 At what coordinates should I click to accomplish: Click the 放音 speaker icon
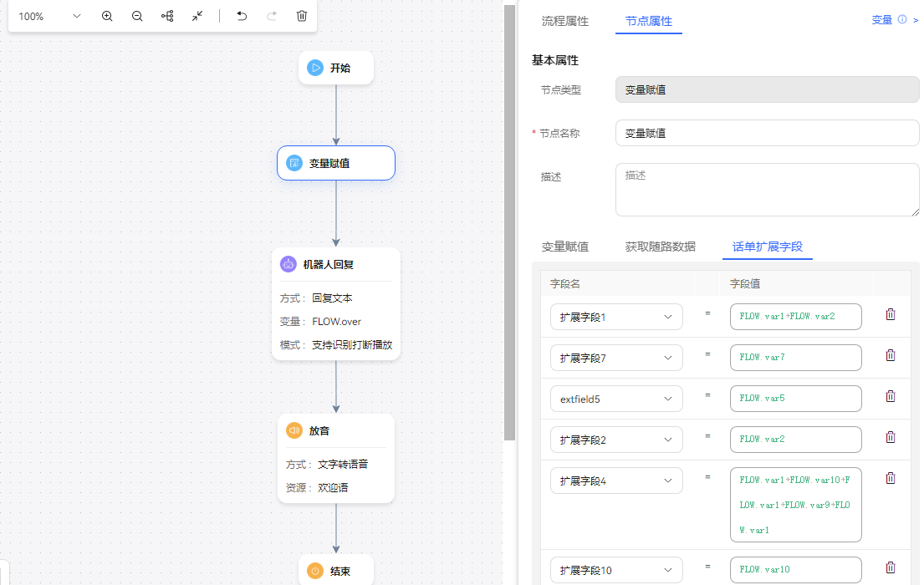click(x=294, y=430)
